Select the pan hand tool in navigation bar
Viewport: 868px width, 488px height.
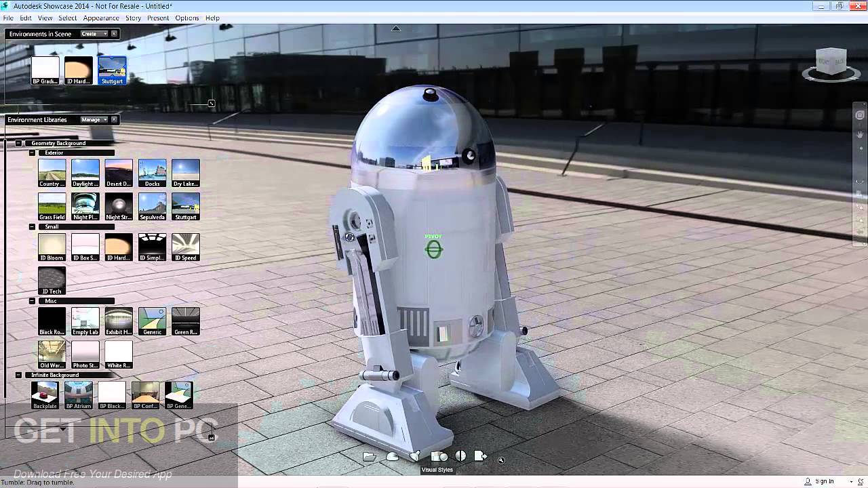click(x=860, y=134)
